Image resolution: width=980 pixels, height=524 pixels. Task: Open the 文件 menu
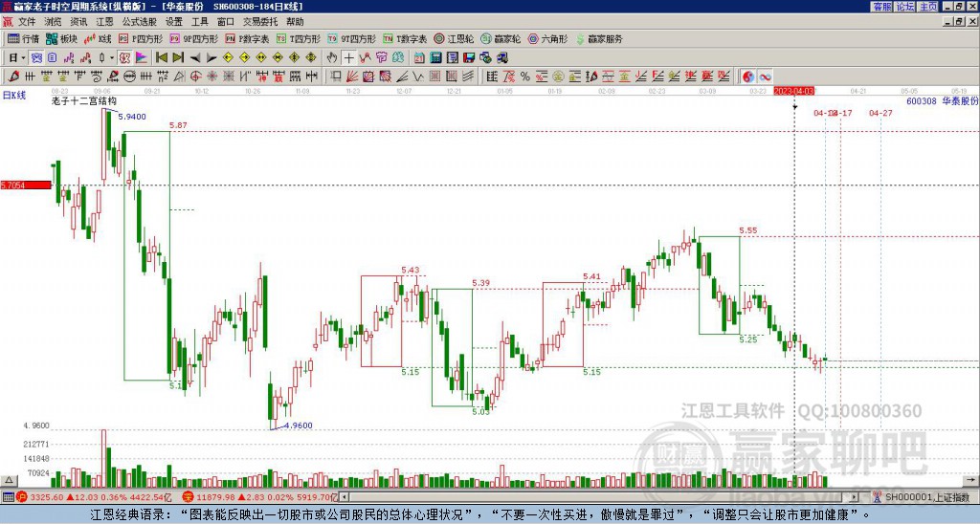(x=26, y=22)
